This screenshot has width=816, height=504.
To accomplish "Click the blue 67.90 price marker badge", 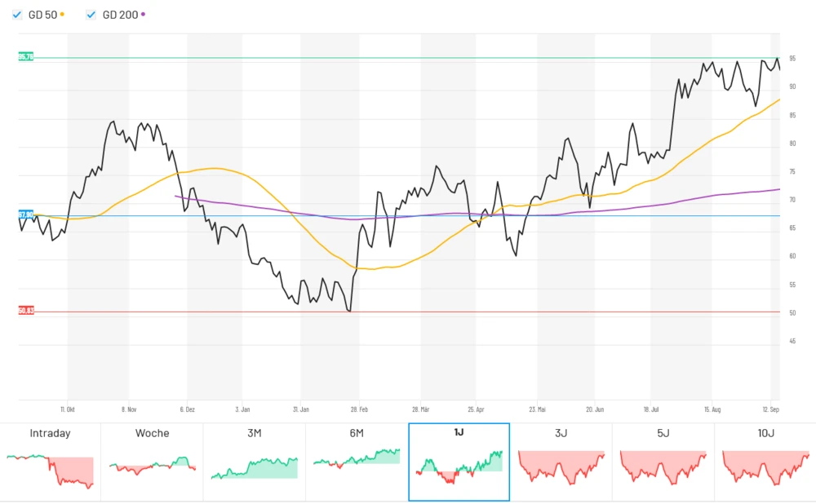I will point(26,215).
